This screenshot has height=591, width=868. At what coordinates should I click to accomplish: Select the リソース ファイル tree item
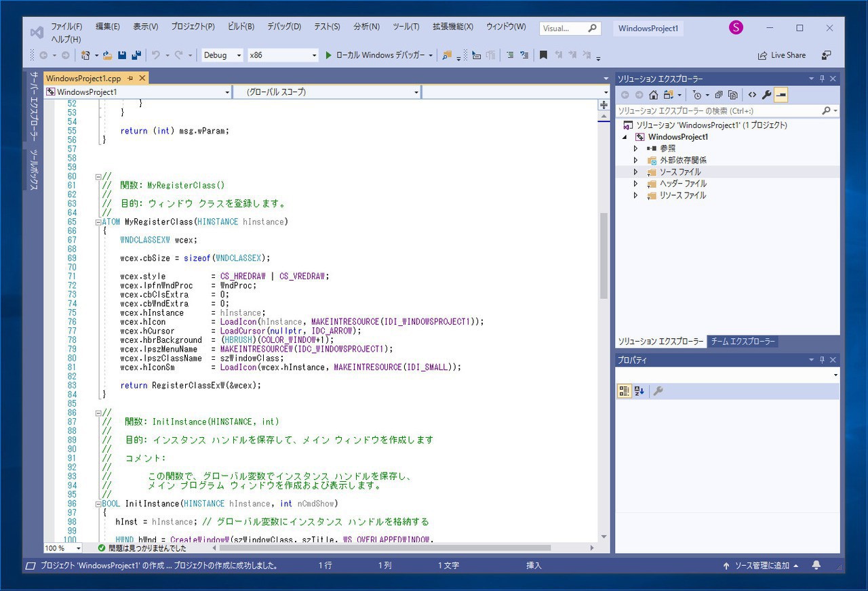click(x=682, y=195)
